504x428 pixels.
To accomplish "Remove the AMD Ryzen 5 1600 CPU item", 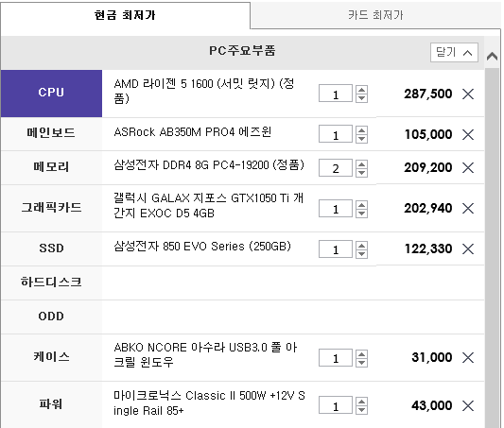I will (468, 94).
